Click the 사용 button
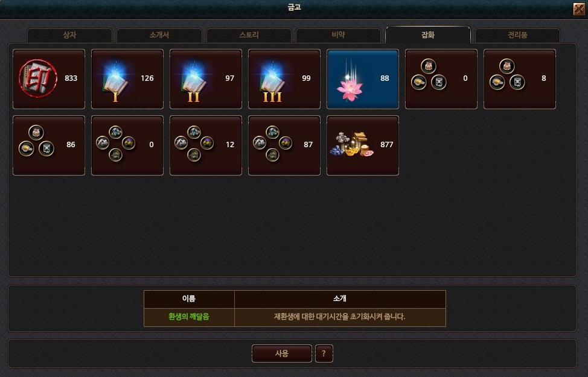This screenshot has width=588, height=377. [x=282, y=353]
